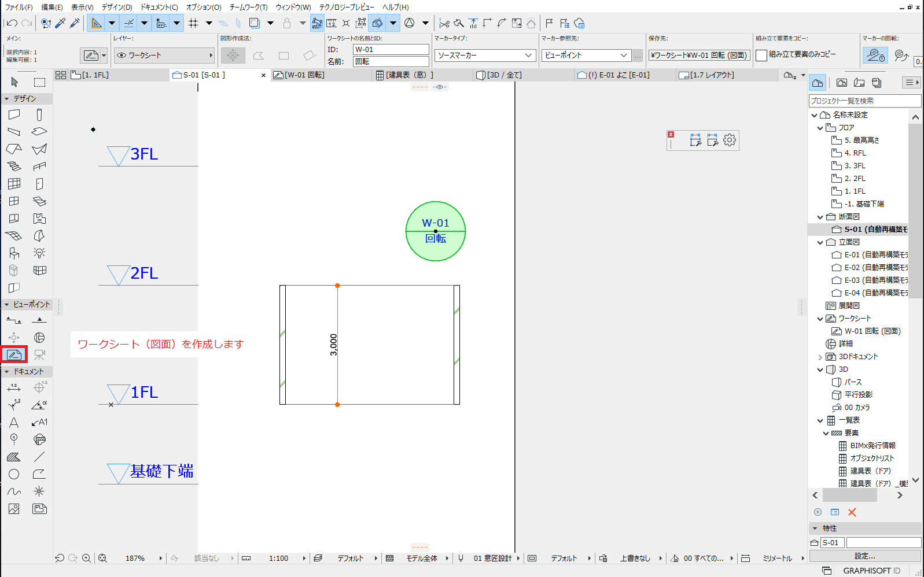The width and height of the screenshot is (924, 577).
Task: Click the red delete X in navigator
Action: [852, 512]
